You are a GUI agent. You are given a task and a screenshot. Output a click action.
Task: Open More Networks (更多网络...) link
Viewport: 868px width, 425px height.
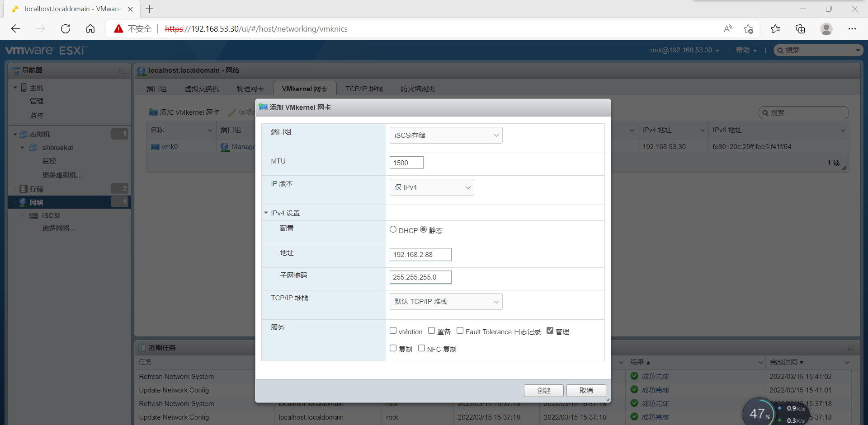[x=59, y=228]
